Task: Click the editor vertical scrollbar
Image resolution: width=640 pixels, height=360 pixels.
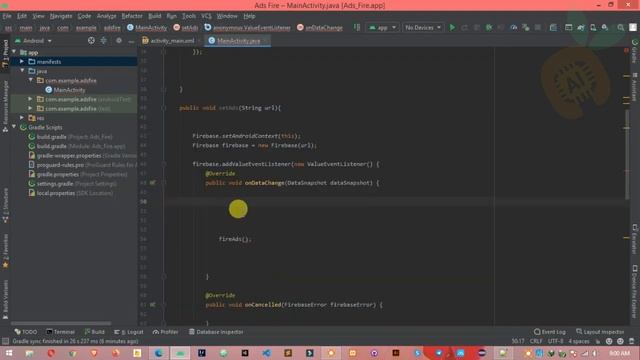Action: (627, 155)
